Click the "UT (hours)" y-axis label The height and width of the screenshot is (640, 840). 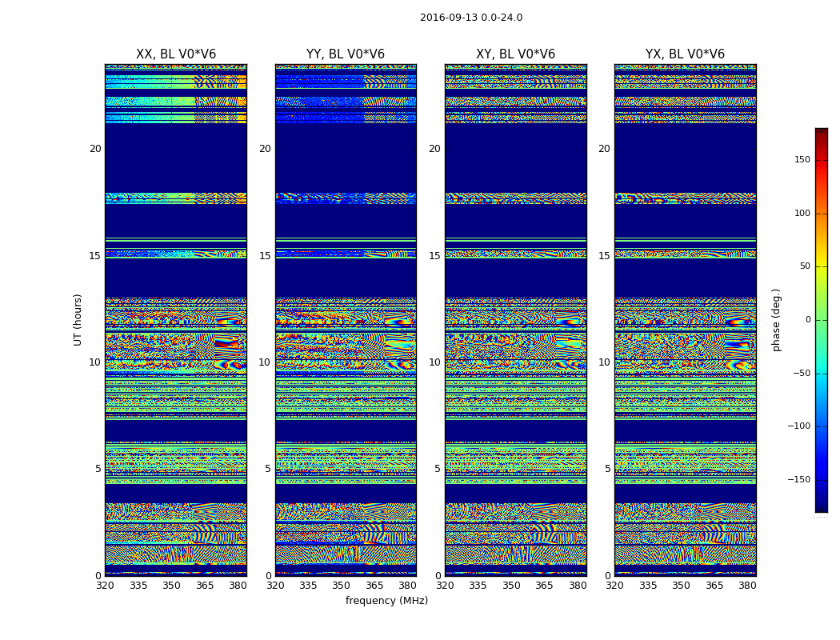point(78,320)
